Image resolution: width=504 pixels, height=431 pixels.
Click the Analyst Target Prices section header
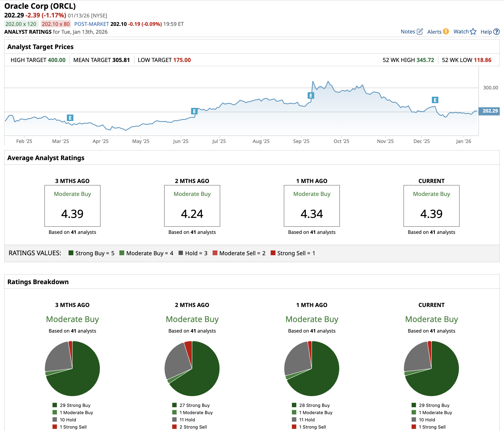(40, 47)
